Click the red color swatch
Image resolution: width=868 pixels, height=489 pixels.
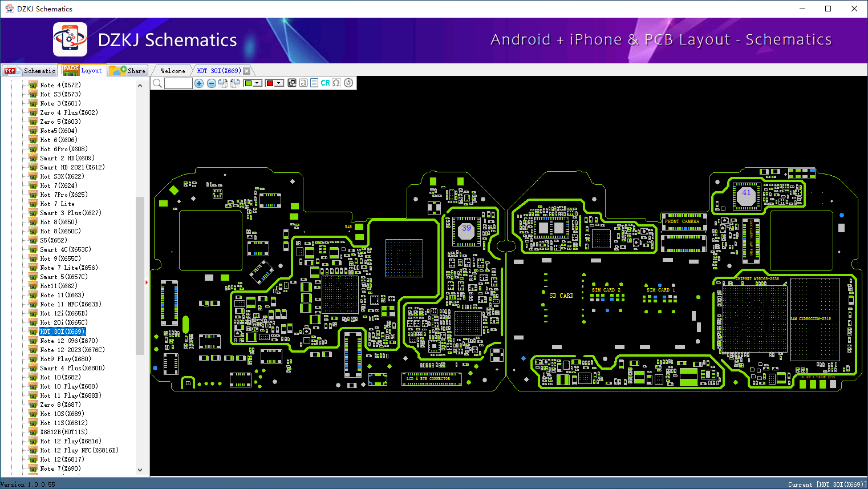pyautogui.click(x=270, y=83)
